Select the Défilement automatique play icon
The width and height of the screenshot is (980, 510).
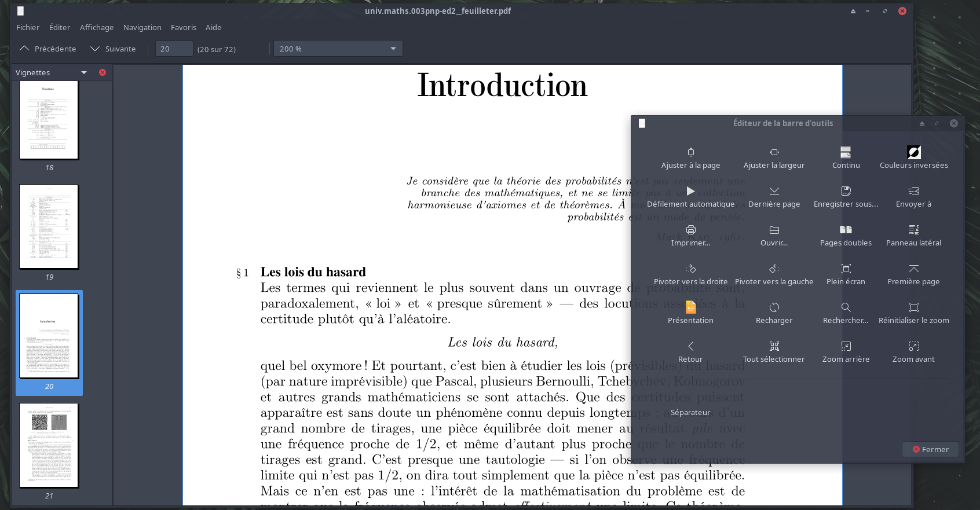coord(690,191)
